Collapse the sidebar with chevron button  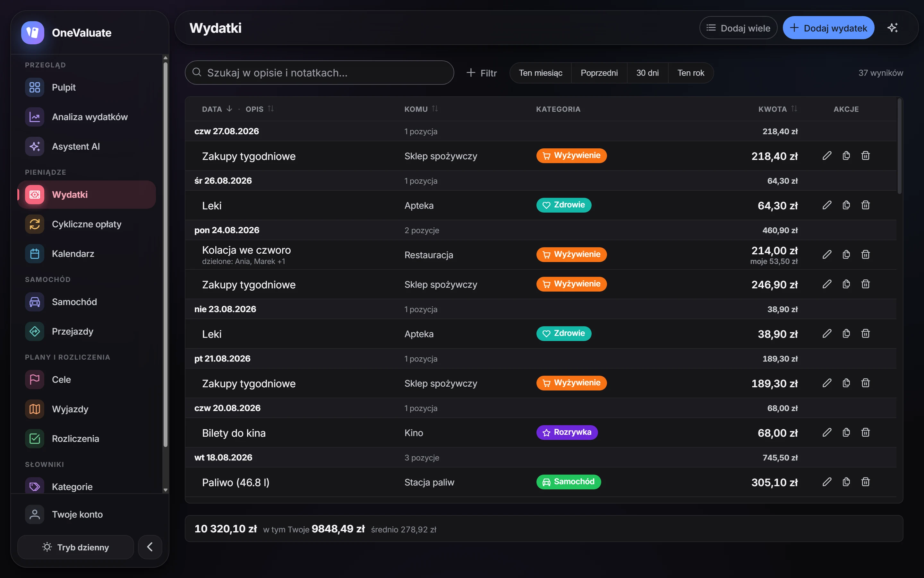point(150,547)
